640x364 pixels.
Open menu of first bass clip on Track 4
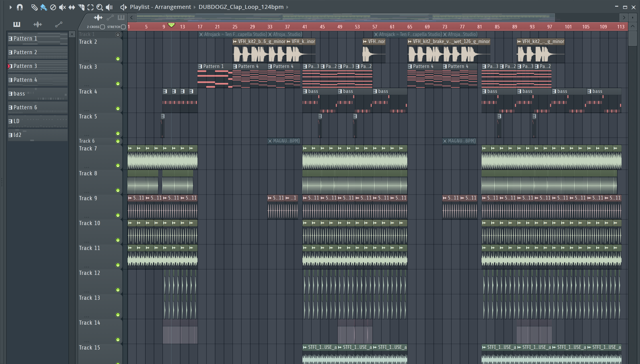click(305, 91)
